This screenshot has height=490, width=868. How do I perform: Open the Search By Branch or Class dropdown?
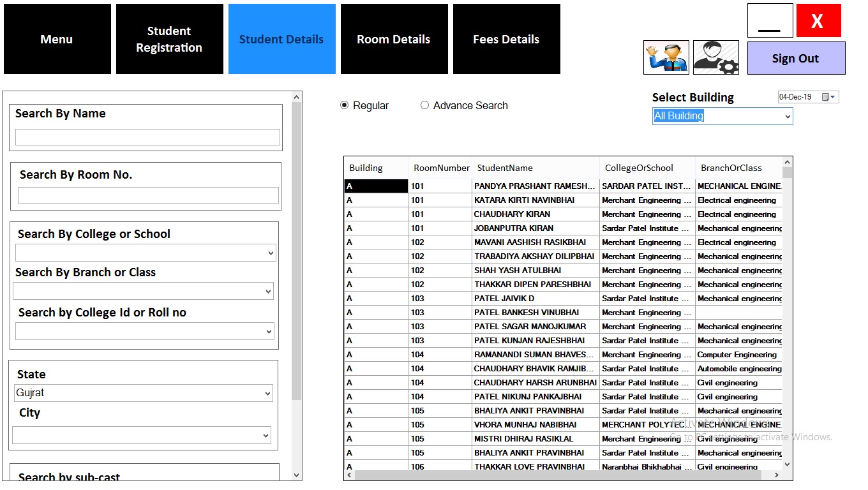click(267, 292)
